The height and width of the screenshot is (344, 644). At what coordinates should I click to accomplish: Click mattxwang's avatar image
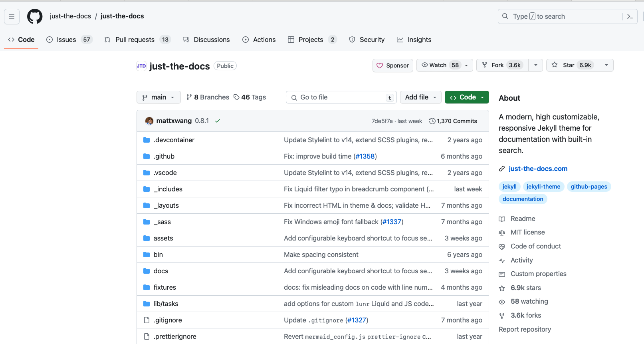tap(149, 121)
